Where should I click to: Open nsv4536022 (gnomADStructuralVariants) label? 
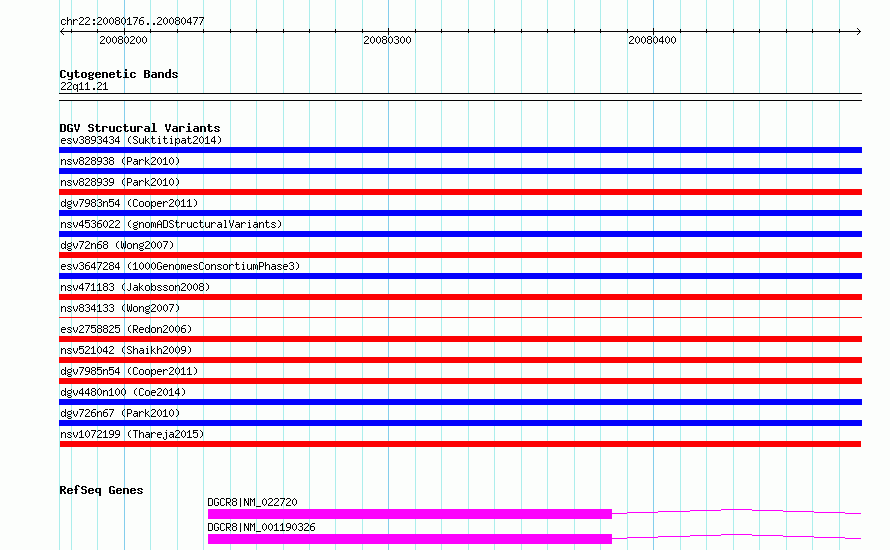click(x=171, y=224)
